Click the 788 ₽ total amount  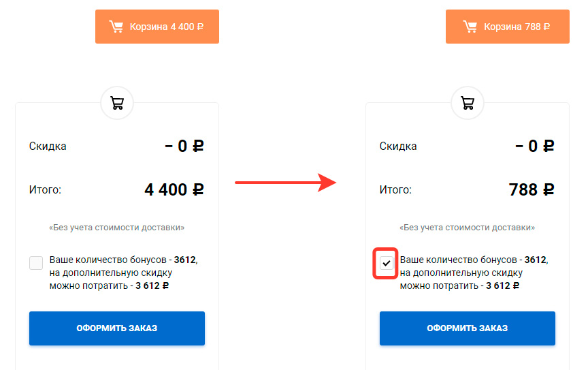pyautogui.click(x=532, y=189)
